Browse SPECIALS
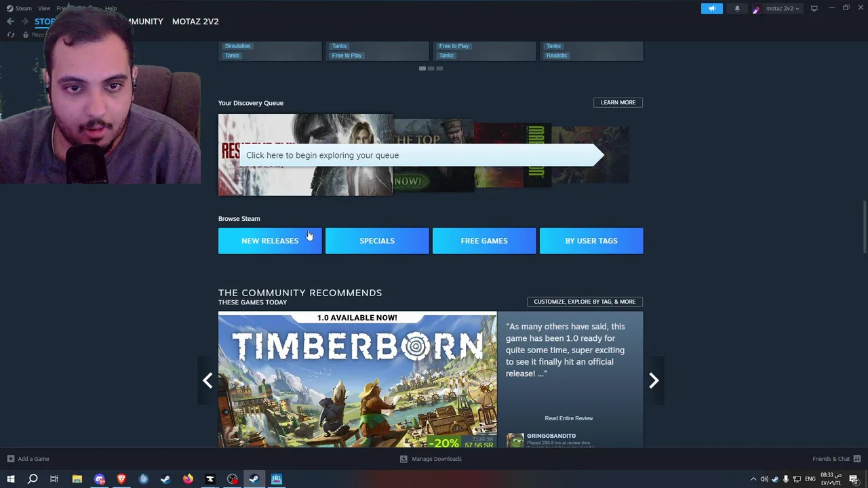868x488 pixels. [377, 241]
